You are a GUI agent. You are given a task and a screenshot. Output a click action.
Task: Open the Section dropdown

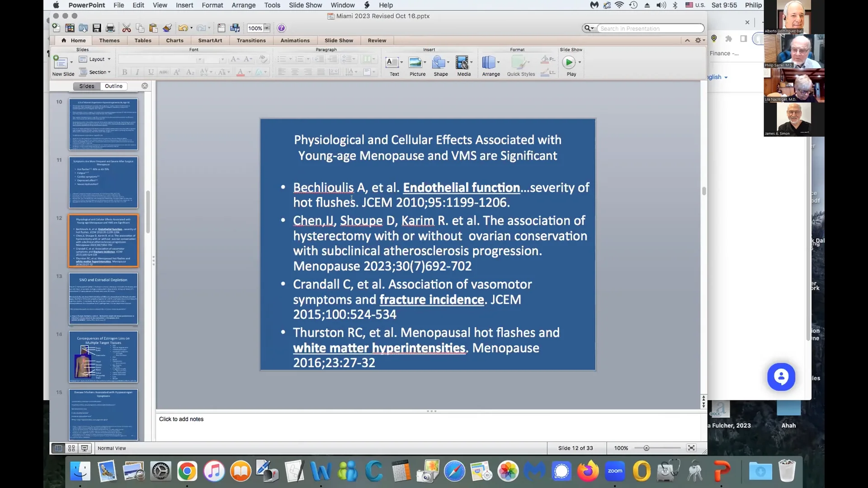pyautogui.click(x=95, y=72)
